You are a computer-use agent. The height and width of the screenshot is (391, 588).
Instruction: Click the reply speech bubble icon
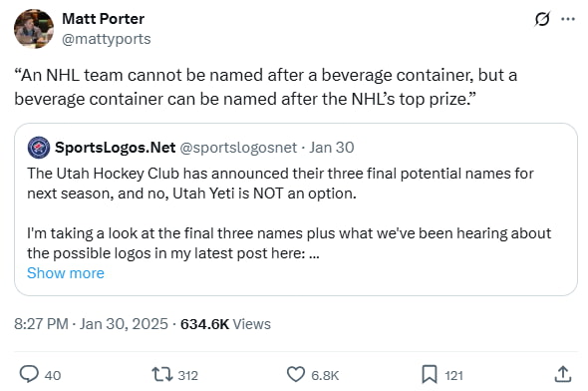click(x=29, y=374)
